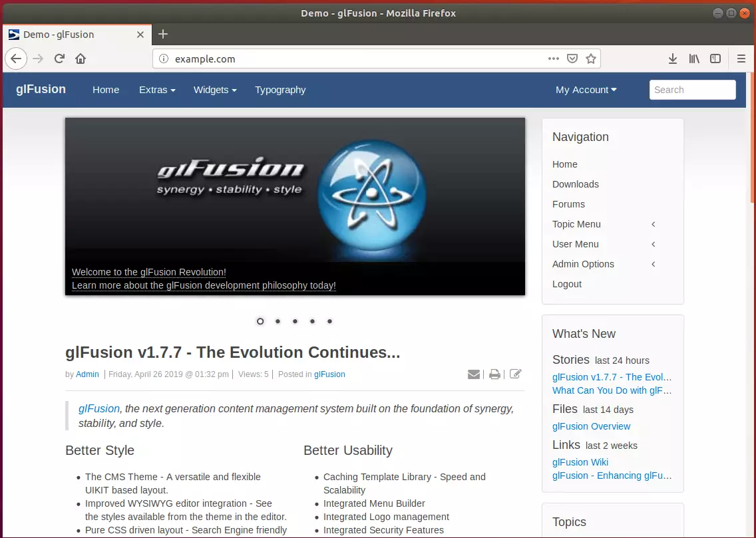The width and height of the screenshot is (756, 538).
Task: Select the third slideshow dot
Action: (x=295, y=321)
